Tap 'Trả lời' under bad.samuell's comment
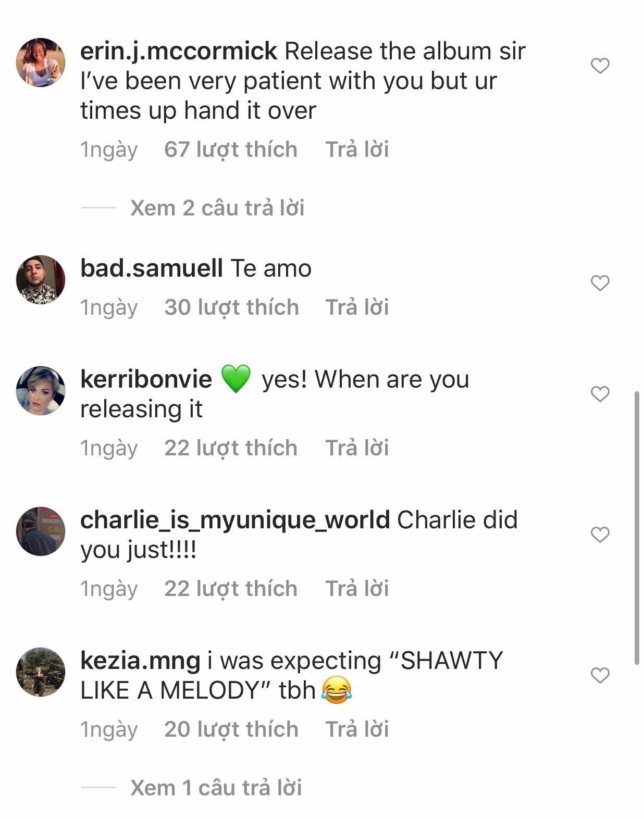Screen dimensions: 644x819 [x=357, y=307]
